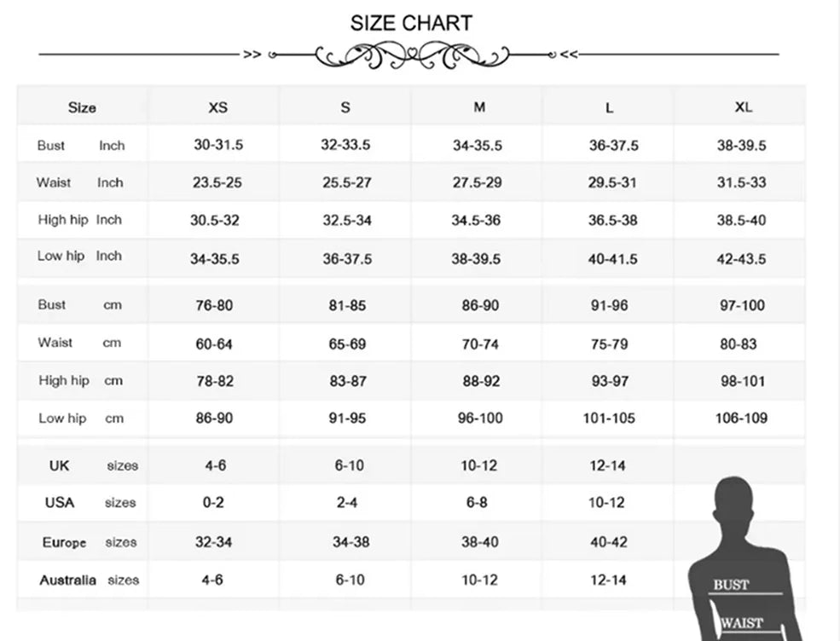Click the decorative scroll flourish under the title
This screenshot has height=641, width=840.
tap(412, 56)
